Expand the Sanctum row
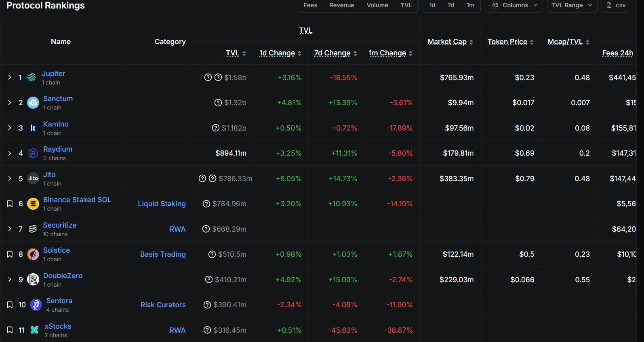 (x=10, y=103)
